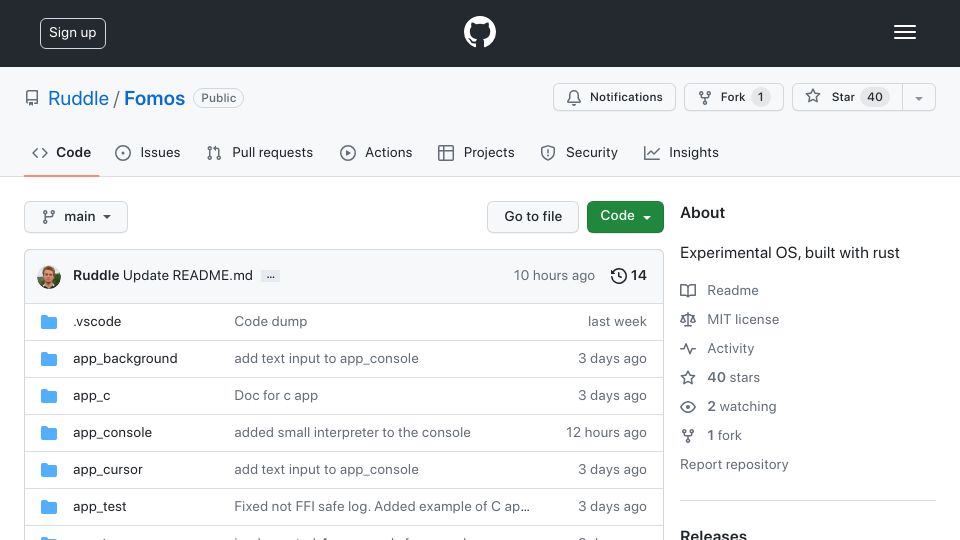Click the 'last week' timestamp for .vscode

pos(617,321)
